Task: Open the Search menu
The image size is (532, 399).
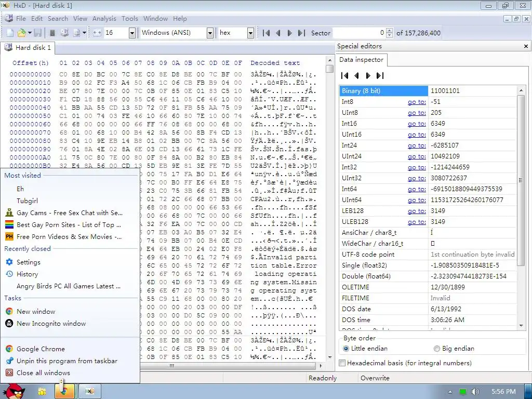Action: [x=58, y=19]
